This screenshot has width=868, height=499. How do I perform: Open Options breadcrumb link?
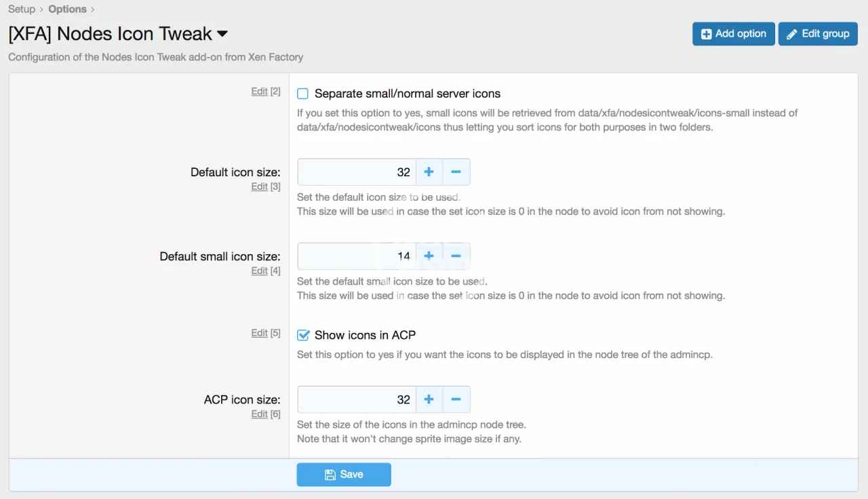[x=67, y=9]
